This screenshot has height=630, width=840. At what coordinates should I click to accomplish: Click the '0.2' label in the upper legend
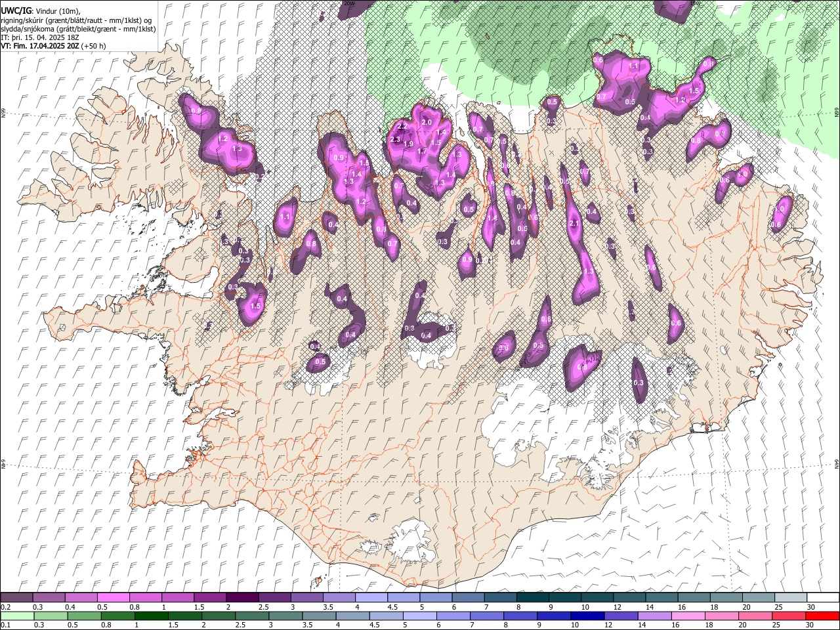pyautogui.click(x=6, y=607)
